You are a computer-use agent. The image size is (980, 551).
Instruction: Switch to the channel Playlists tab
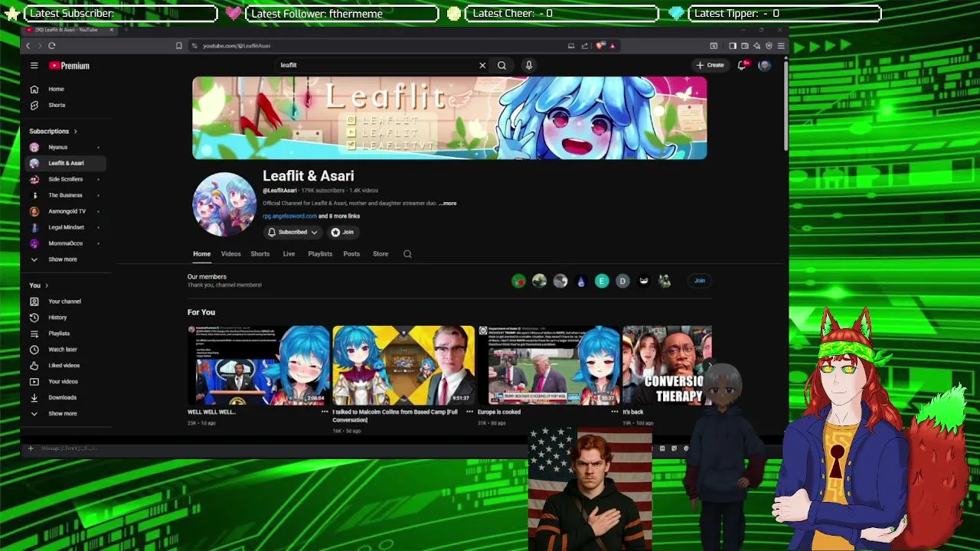tap(320, 254)
